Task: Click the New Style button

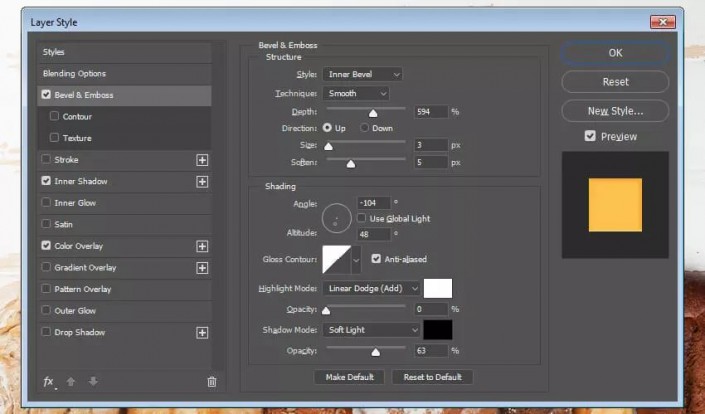Action: click(615, 111)
